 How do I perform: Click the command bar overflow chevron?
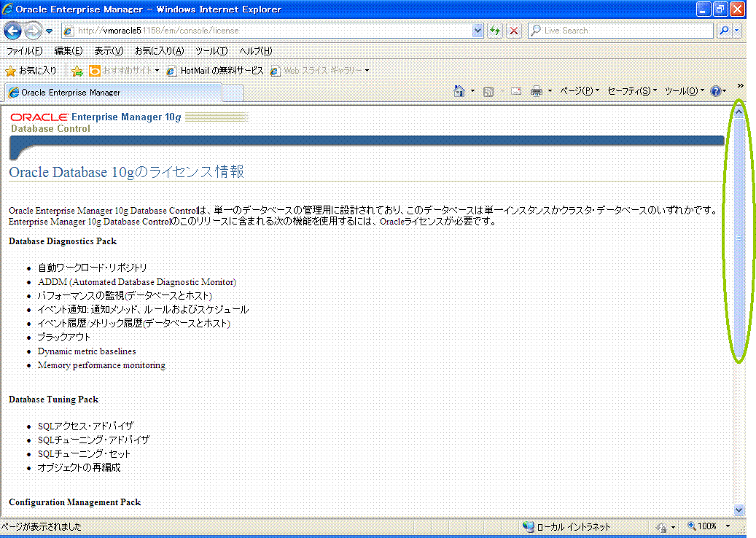740,86
